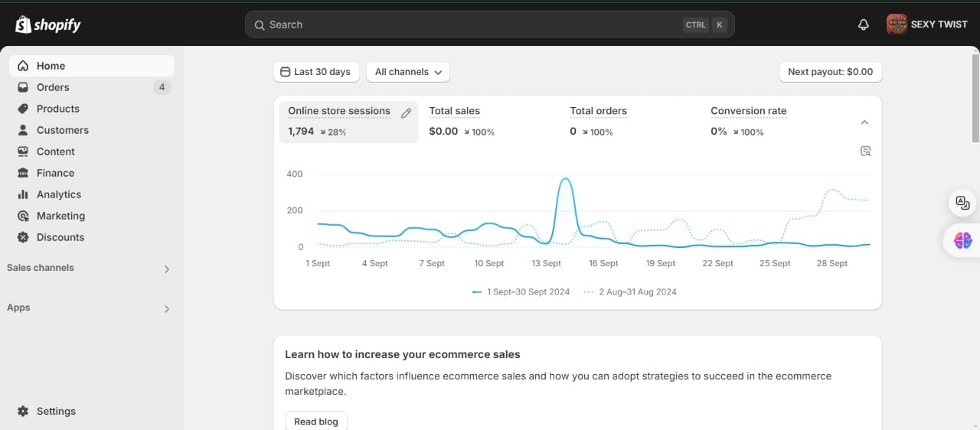Go to Orders in sidebar
This screenshot has height=430, width=980.
53,87
